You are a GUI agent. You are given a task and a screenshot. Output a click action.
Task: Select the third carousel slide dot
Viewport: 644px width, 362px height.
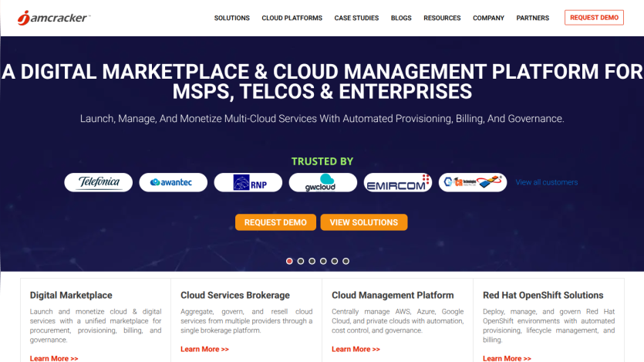click(x=312, y=261)
